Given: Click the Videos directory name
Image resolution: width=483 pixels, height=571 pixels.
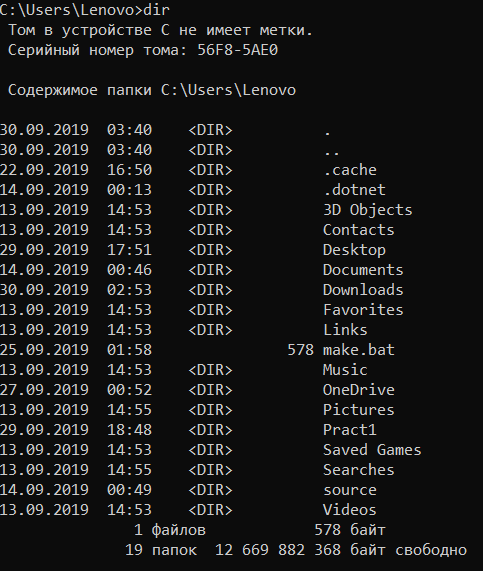Looking at the screenshot, I should coord(349,511).
